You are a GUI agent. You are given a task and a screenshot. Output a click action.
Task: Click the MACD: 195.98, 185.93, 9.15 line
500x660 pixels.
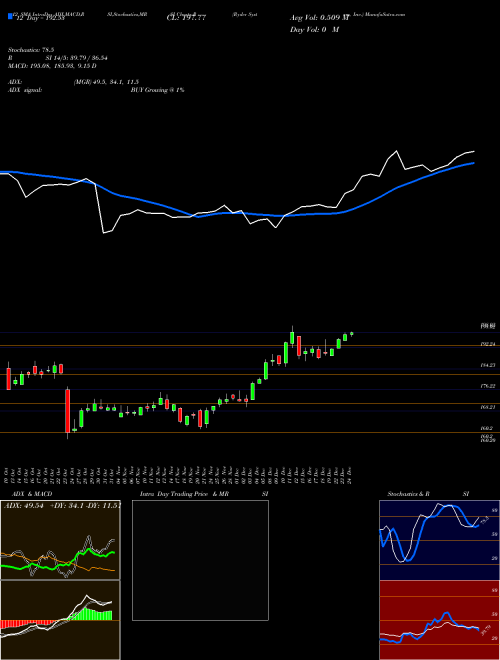(52, 66)
